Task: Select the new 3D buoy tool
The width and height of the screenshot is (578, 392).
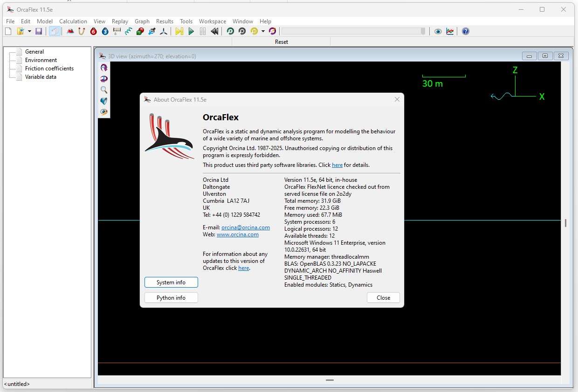Action: tap(105, 31)
